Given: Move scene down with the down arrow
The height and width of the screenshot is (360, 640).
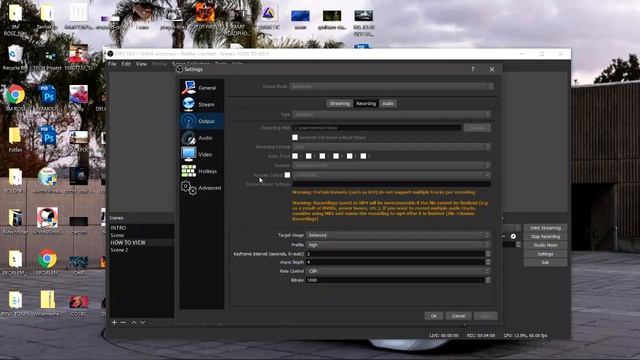Looking at the screenshot, I should (x=143, y=322).
